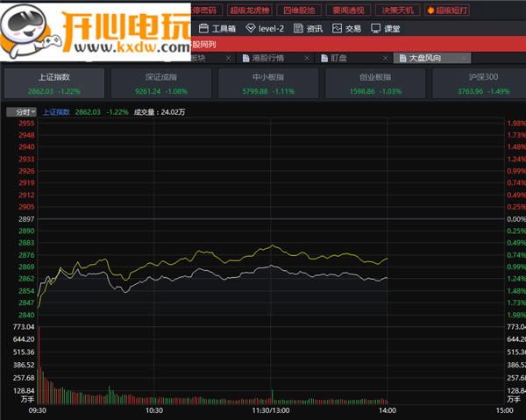Close the 港股行情 tab
This screenshot has width=526, height=420.
coord(306,58)
